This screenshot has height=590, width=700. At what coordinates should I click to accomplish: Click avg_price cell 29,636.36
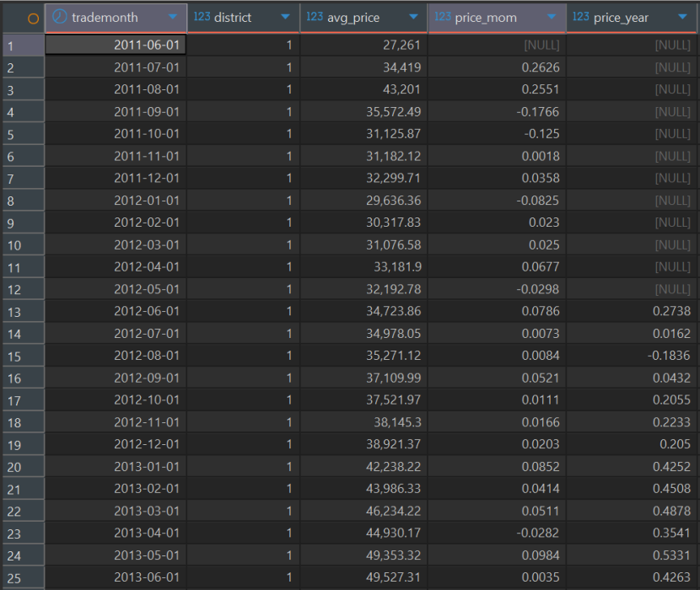coord(363,201)
